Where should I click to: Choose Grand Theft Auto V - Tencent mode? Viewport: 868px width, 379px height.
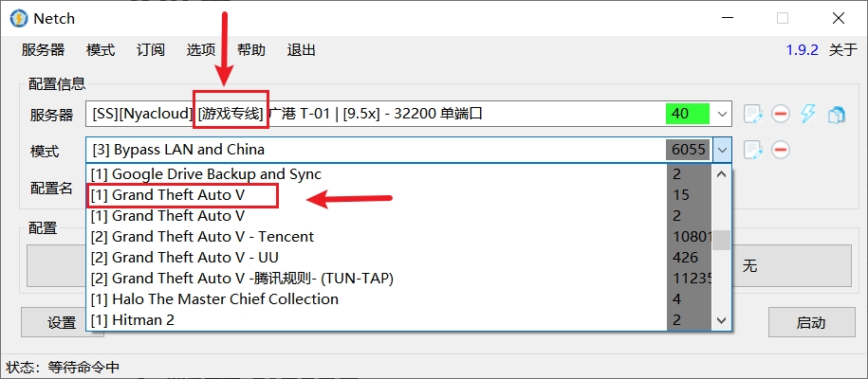(x=212, y=237)
